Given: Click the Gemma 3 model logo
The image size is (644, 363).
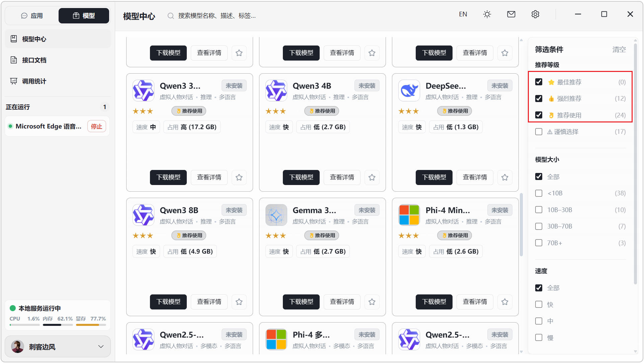Looking at the screenshot, I should [276, 215].
